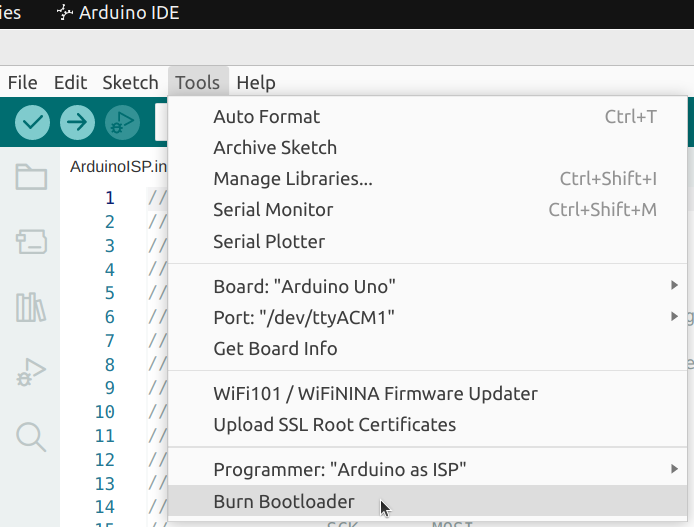This screenshot has width=694, height=527.
Task: Switch to the ArduinoISP.ino editor tab
Action: point(118,167)
